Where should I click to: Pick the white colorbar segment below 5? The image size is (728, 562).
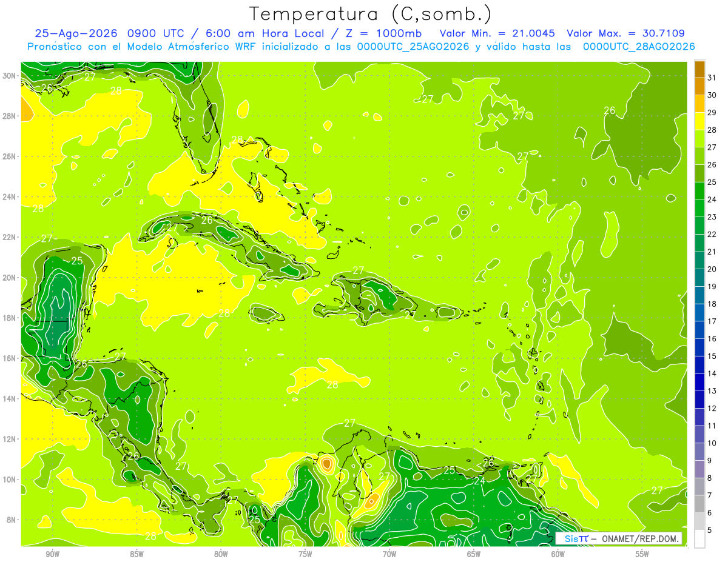(699, 539)
